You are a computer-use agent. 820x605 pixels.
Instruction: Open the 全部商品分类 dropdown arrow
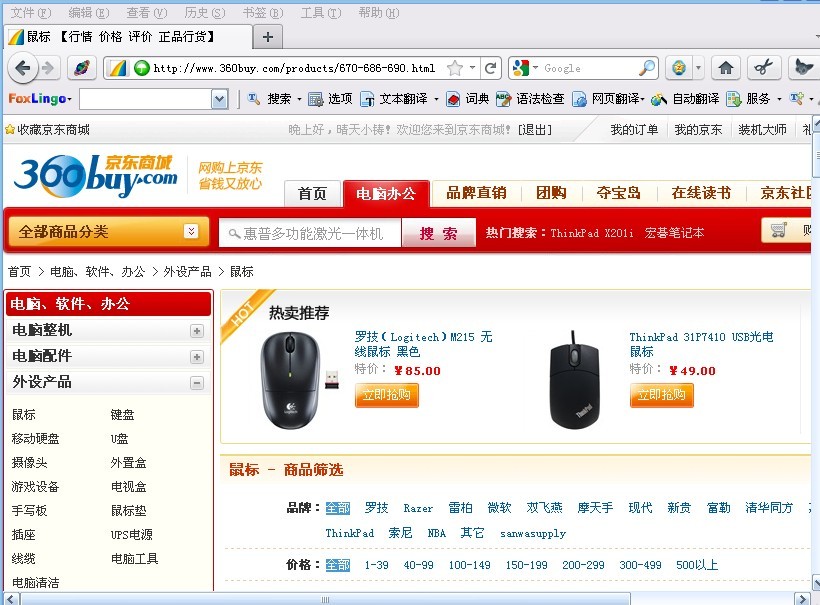pyautogui.click(x=191, y=231)
